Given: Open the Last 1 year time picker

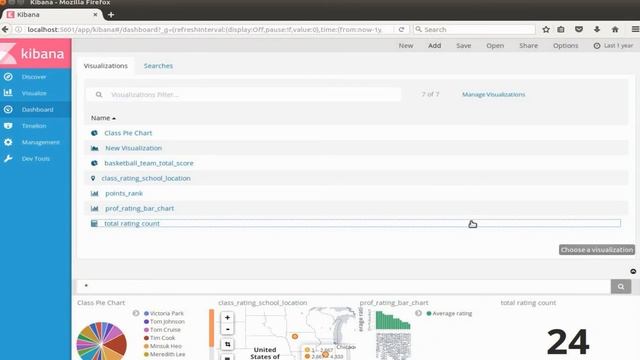Looking at the screenshot, I should tap(613, 46).
